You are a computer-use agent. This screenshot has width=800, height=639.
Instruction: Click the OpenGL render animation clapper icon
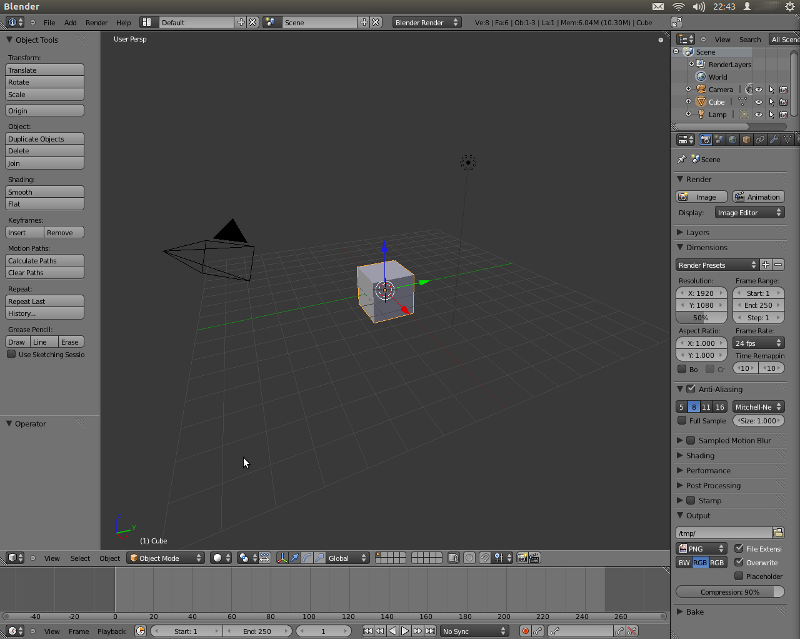point(534,558)
